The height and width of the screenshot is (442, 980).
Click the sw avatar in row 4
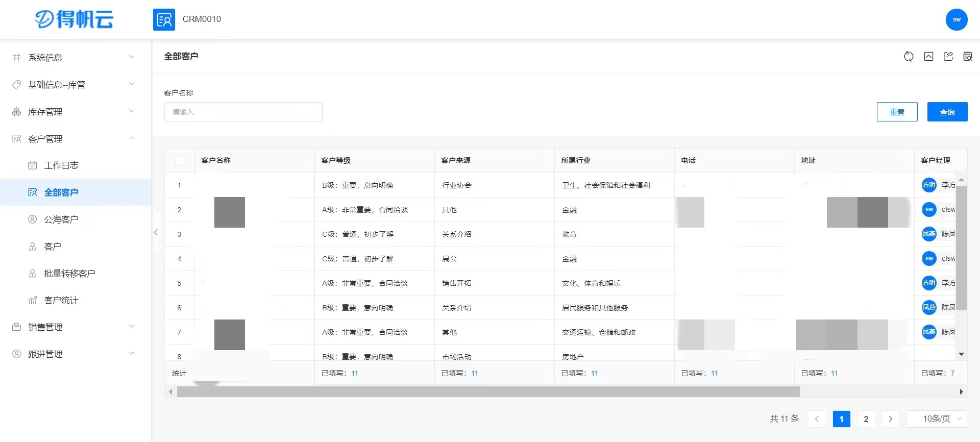point(929,258)
